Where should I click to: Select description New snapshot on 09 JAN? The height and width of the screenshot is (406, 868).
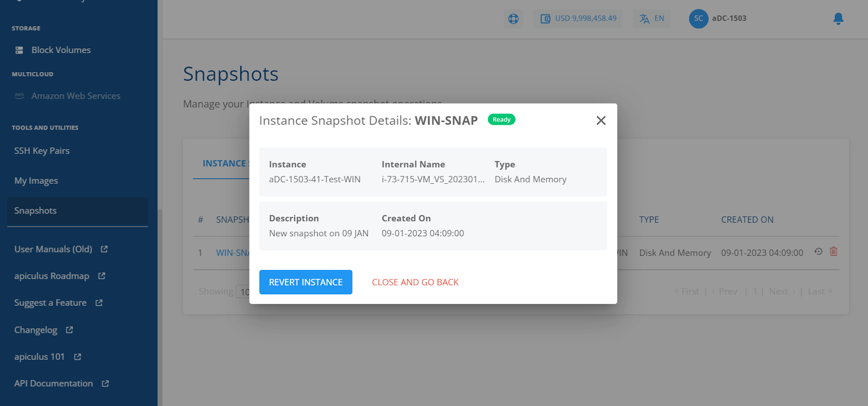click(318, 234)
